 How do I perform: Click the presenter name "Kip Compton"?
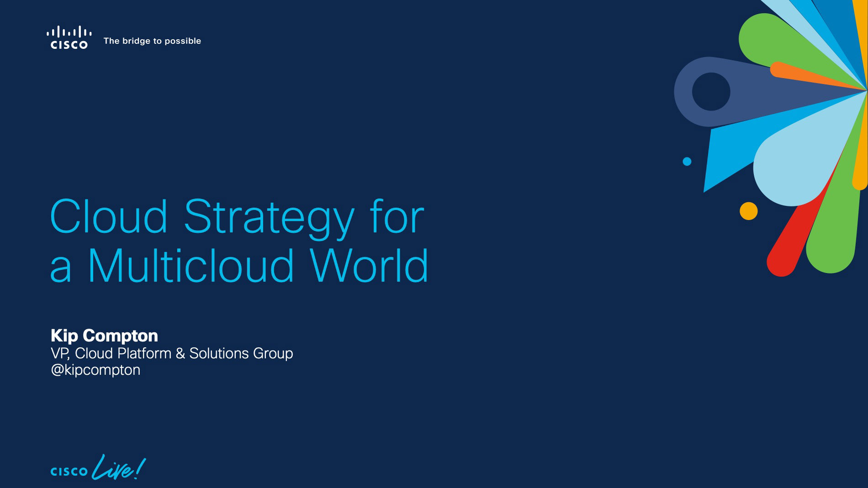[104, 336]
